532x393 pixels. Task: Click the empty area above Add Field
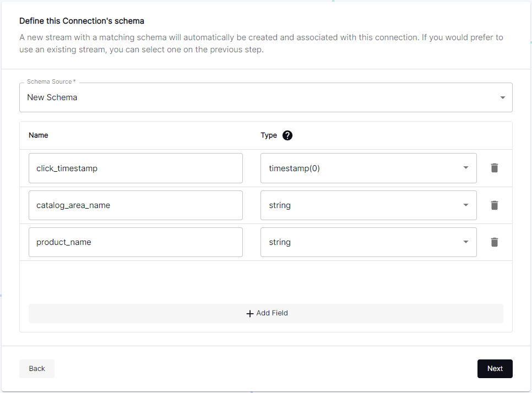[265, 282]
